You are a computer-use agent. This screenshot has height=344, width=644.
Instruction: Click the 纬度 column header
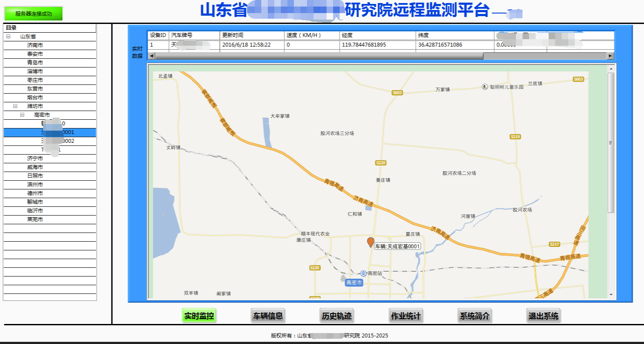[455, 35]
